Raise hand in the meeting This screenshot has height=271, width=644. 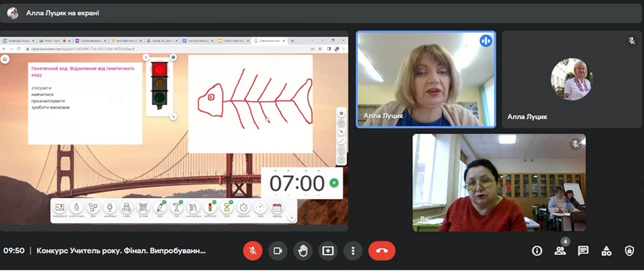coord(303,251)
